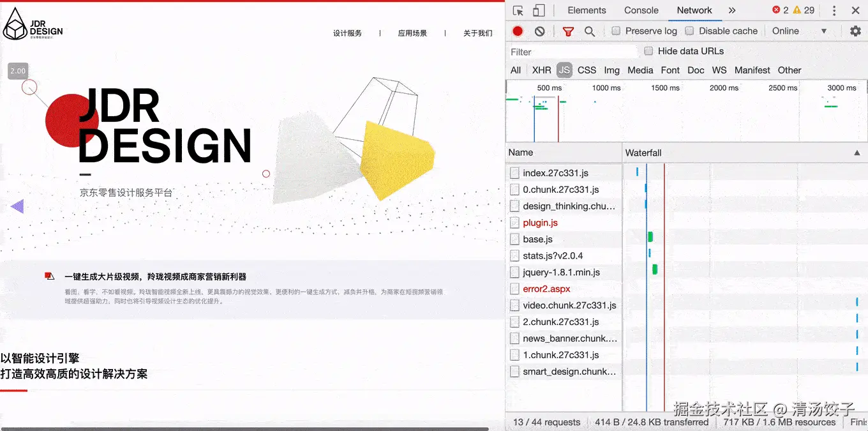Open the network search magnifier
The width and height of the screenshot is (868, 431).
coord(590,31)
